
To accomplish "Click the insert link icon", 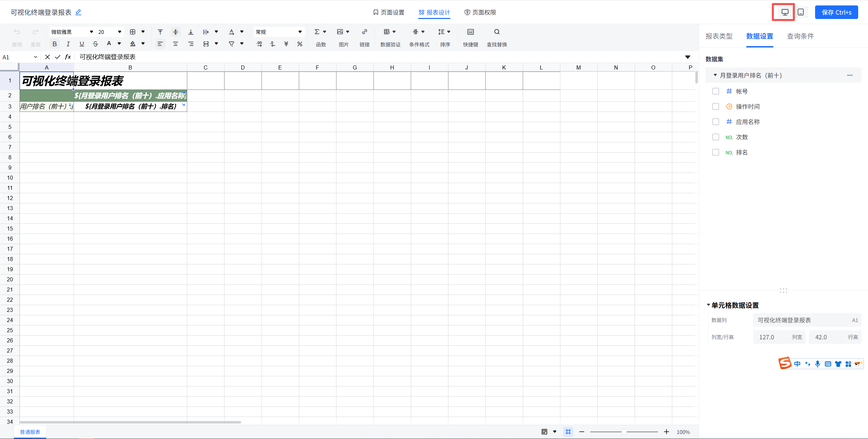I will pyautogui.click(x=364, y=32).
